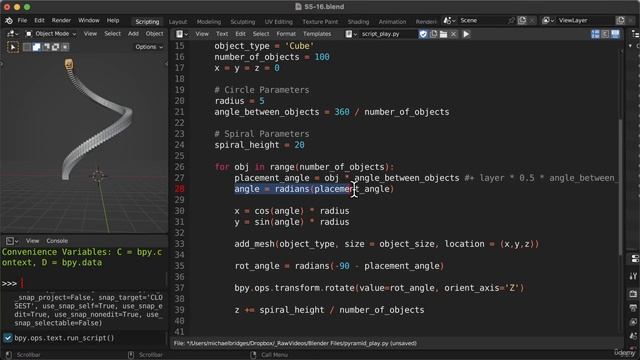Screen dimensions: 640x360
Task: Switch to the Shading workspace tab
Action: click(x=358, y=22)
